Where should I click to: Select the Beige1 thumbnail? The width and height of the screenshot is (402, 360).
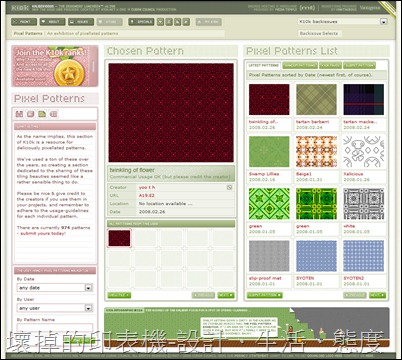[x=316, y=151]
